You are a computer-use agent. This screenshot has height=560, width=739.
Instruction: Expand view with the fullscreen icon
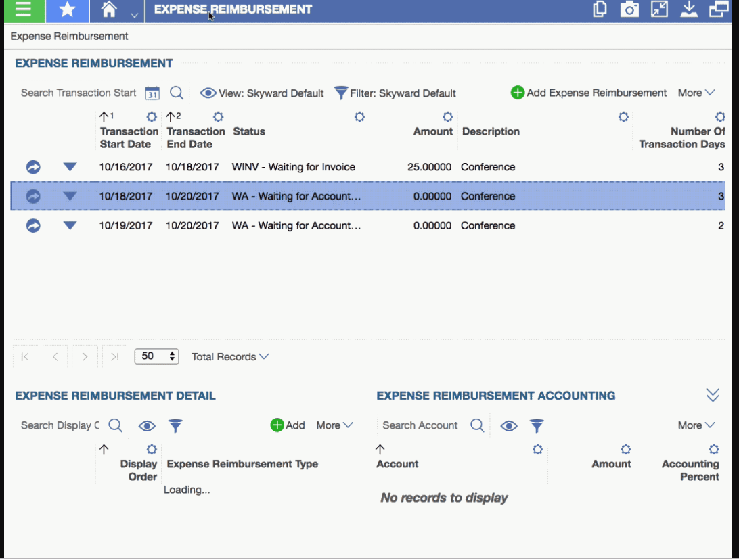point(659,9)
